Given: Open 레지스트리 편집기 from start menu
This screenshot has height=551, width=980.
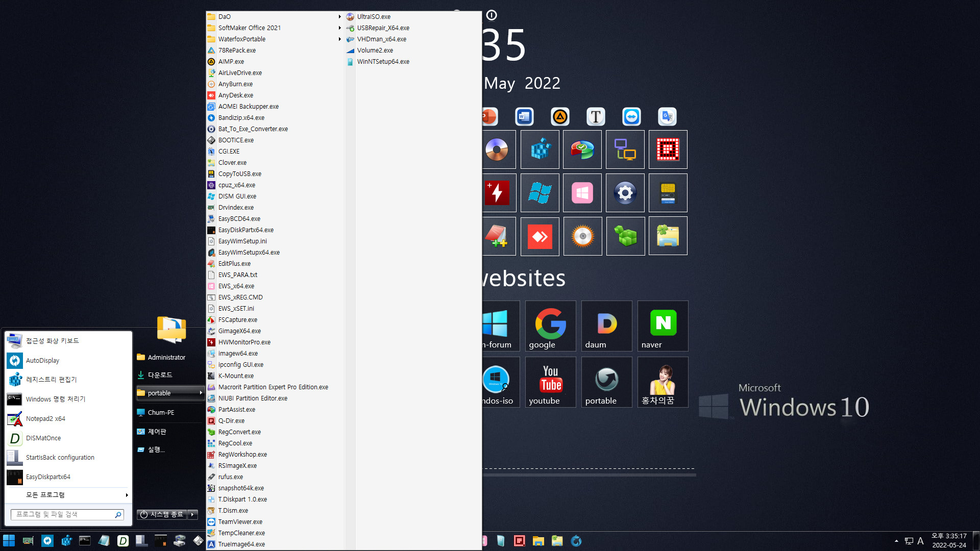Looking at the screenshot, I should (68, 380).
